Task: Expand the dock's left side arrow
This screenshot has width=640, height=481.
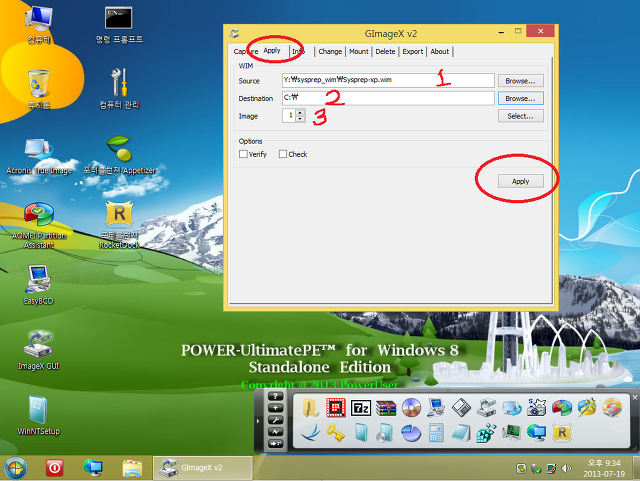Action: [x=258, y=421]
